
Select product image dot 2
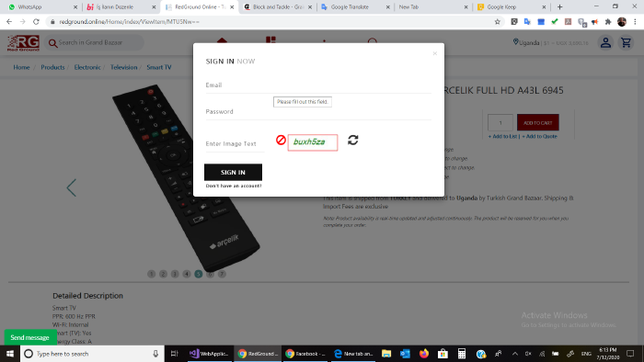163,274
